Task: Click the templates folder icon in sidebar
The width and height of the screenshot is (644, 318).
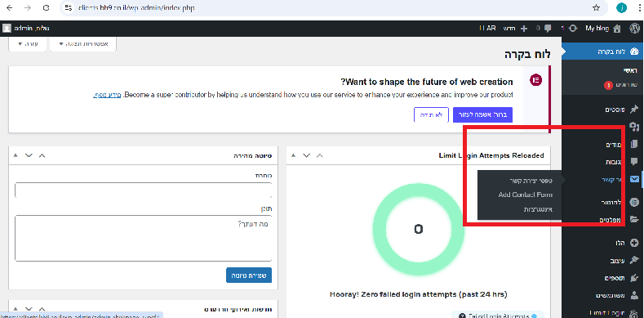Action: point(634,220)
